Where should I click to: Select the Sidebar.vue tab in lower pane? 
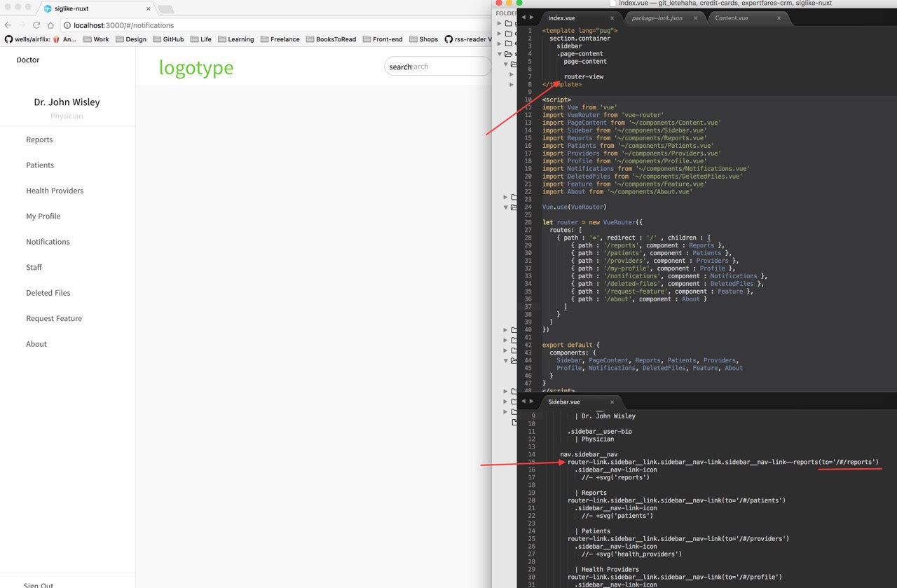click(x=582, y=402)
